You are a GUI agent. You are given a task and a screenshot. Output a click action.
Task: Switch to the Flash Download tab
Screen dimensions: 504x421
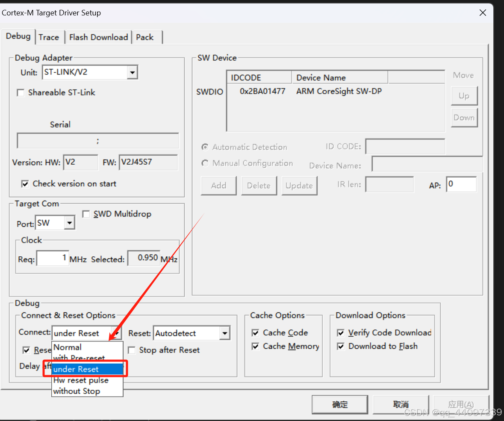pos(98,37)
